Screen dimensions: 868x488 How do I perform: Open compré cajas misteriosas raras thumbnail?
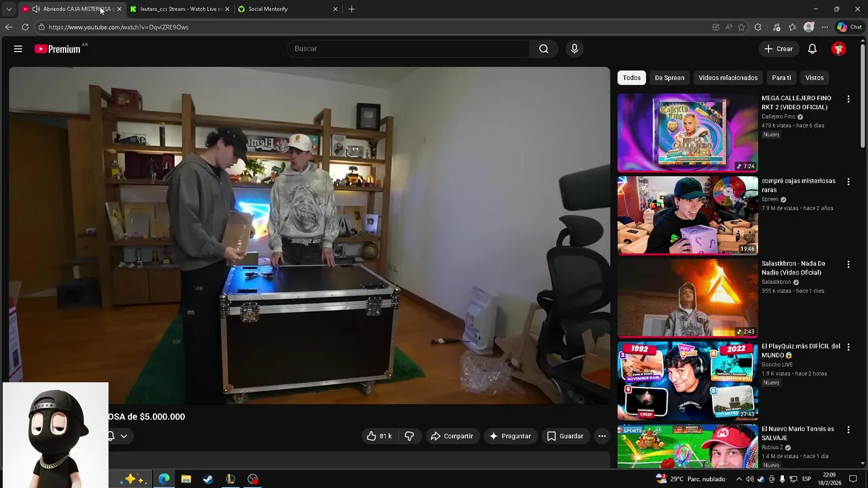pyautogui.click(x=688, y=215)
